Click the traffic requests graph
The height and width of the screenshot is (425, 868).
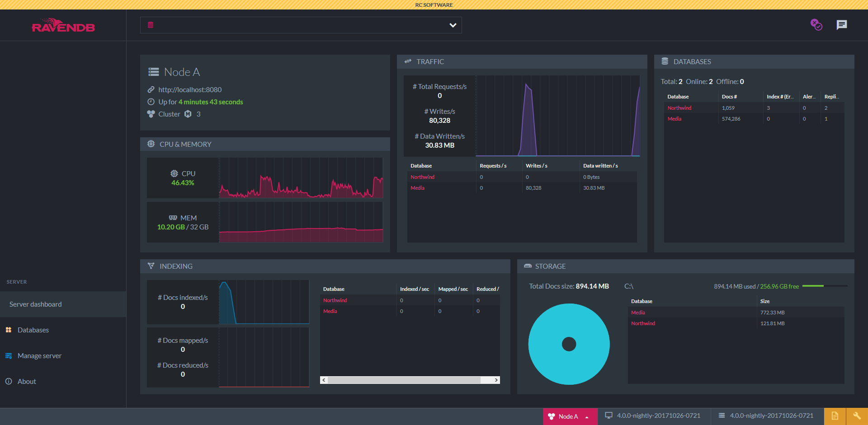558,116
